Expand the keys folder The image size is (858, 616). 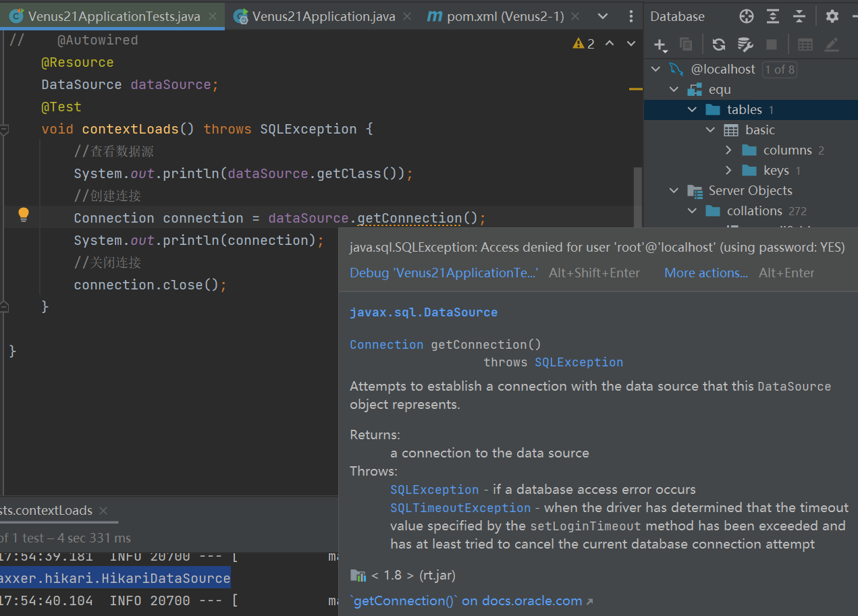click(x=728, y=170)
